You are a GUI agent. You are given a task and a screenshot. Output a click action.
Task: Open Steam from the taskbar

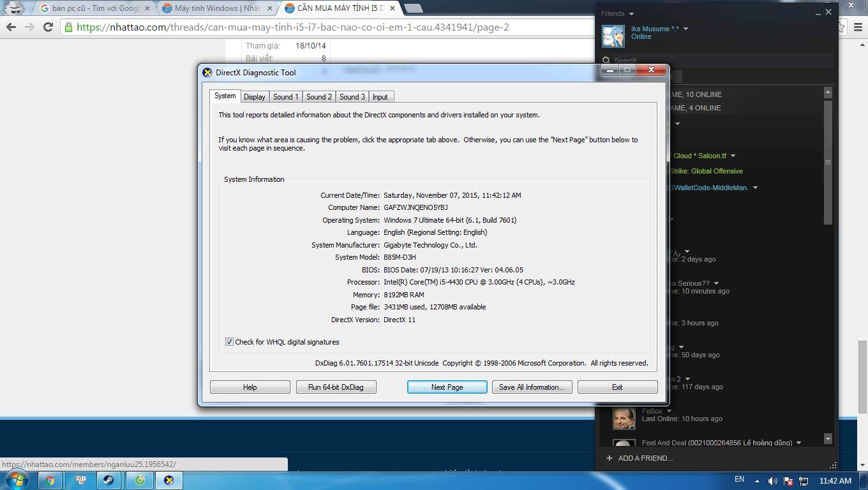(108, 480)
